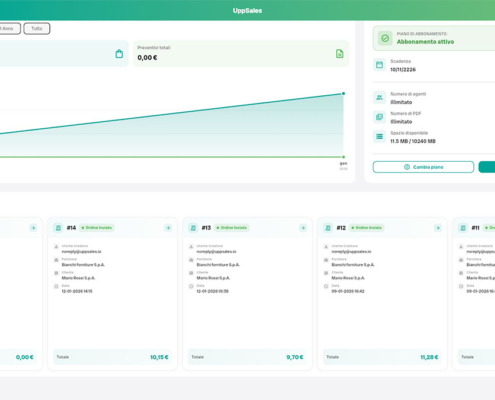The image size is (495, 400).
Task: Click the teal data point at chart's top end
Action: click(x=343, y=94)
